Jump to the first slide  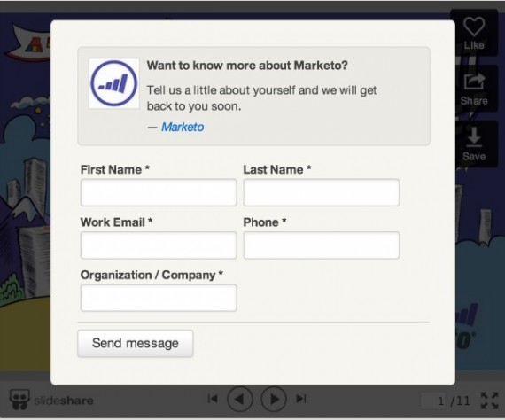[x=213, y=399]
